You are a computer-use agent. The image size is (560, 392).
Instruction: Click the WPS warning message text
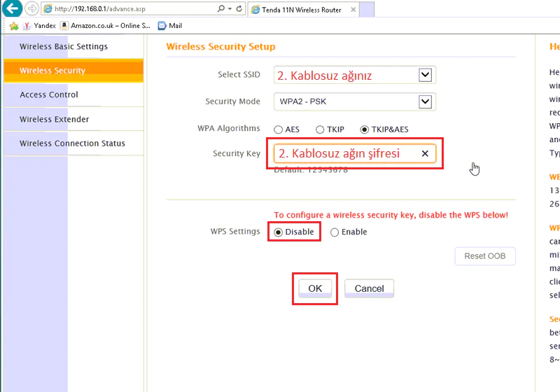coord(391,215)
